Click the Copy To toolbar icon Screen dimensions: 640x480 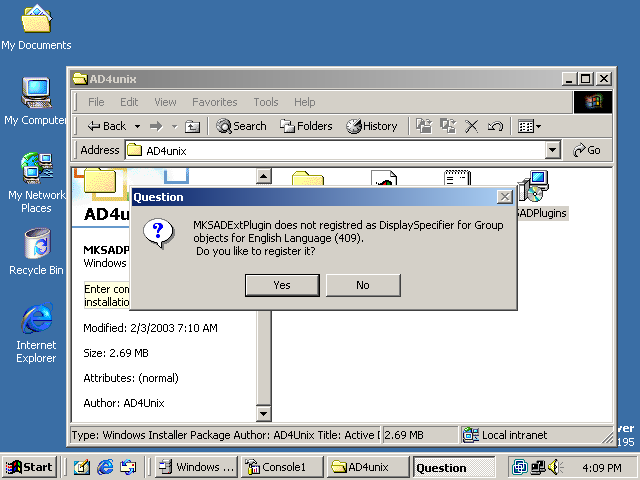click(448, 126)
